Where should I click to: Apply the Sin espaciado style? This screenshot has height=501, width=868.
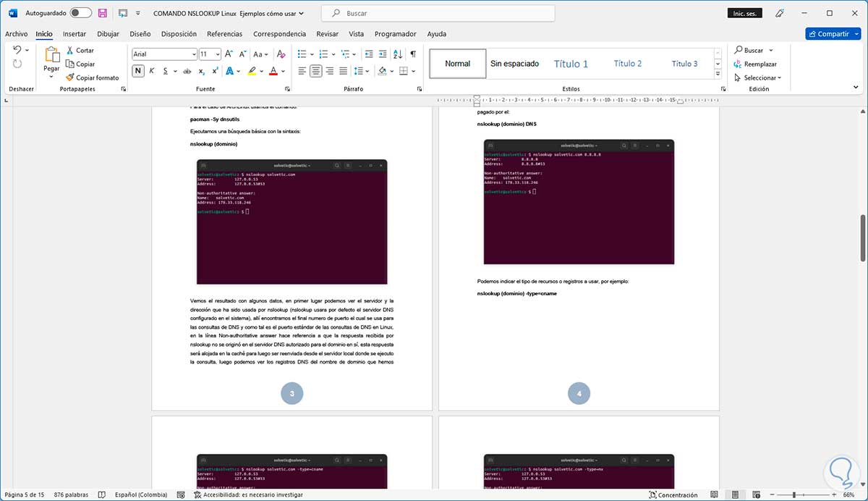pos(514,64)
